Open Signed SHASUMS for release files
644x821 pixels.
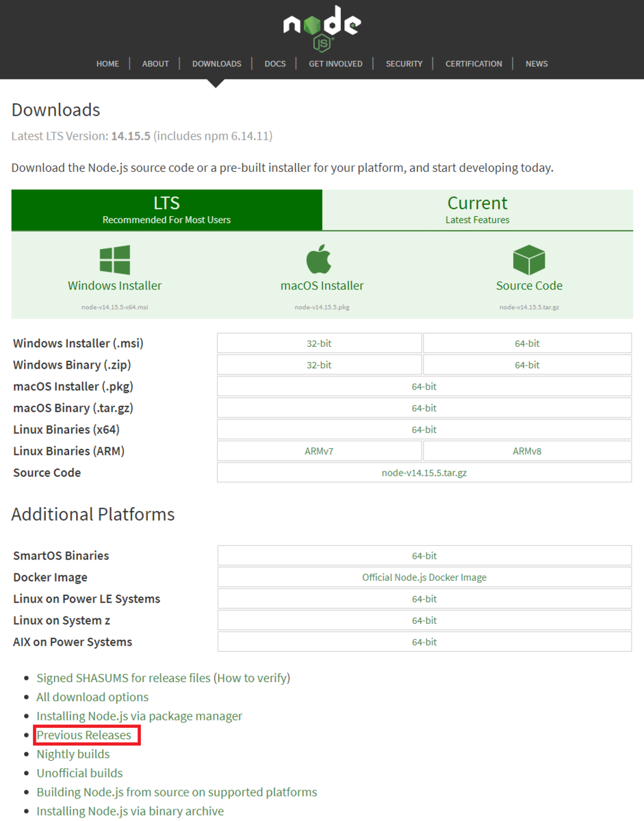[124, 678]
